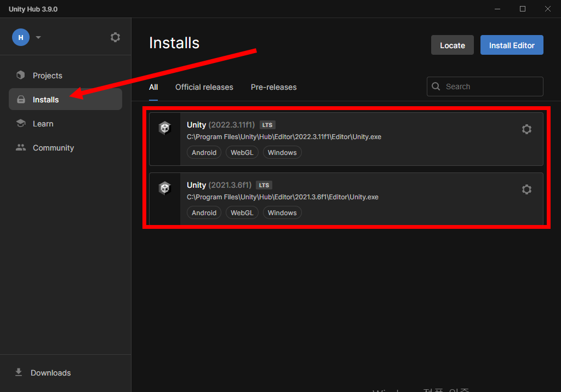
Task: Click the LTS badge of 2022.3.11f1
Action: (x=267, y=125)
